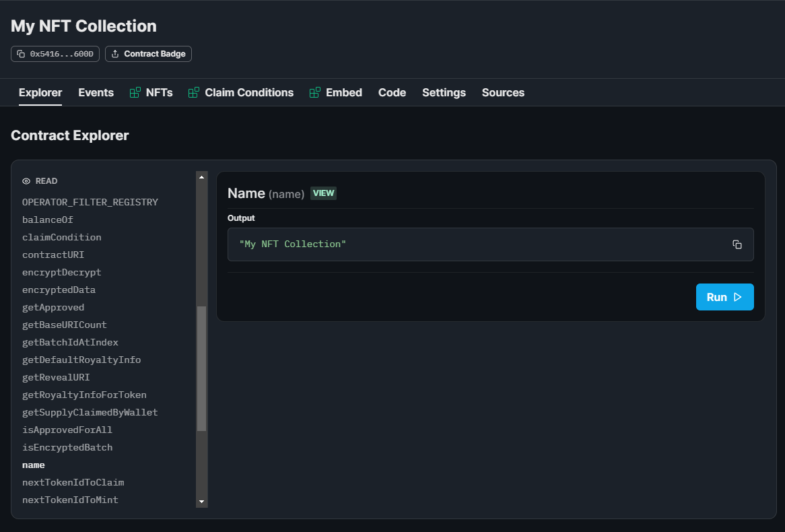
Task: Open the claimCondition function
Action: [61, 237]
